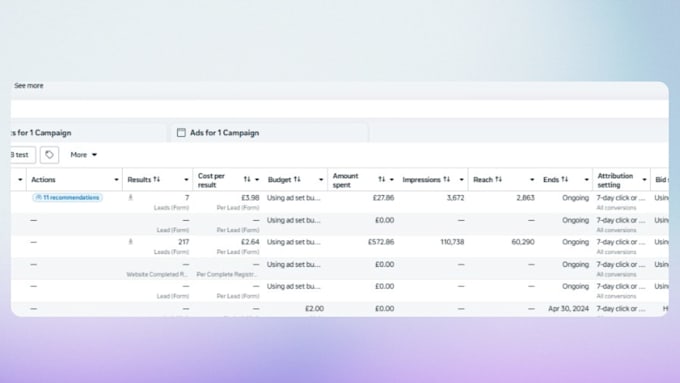
Task: Open the Amount spent column dropdown arrow
Action: (392, 180)
